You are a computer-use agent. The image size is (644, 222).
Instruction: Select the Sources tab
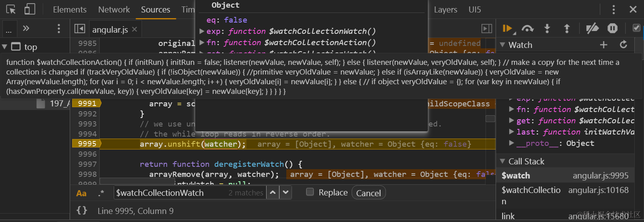coord(156,9)
